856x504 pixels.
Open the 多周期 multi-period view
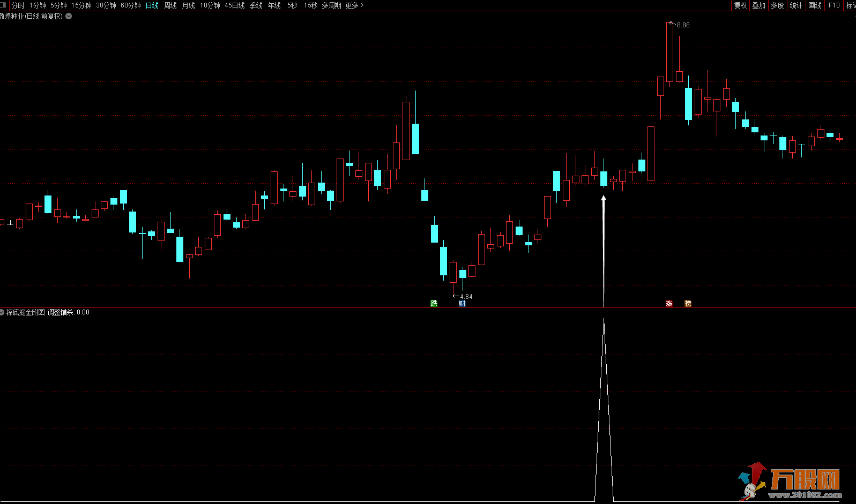[331, 5]
